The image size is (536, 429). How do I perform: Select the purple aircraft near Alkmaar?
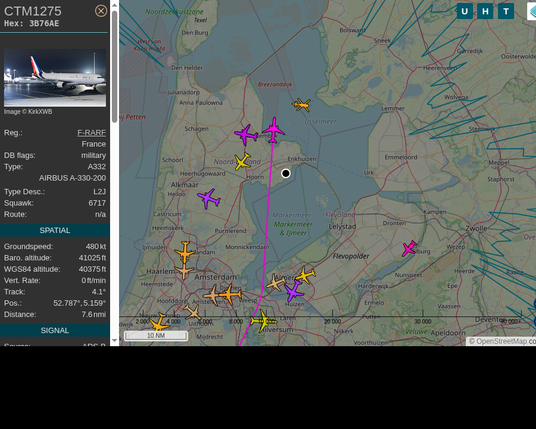point(209,198)
